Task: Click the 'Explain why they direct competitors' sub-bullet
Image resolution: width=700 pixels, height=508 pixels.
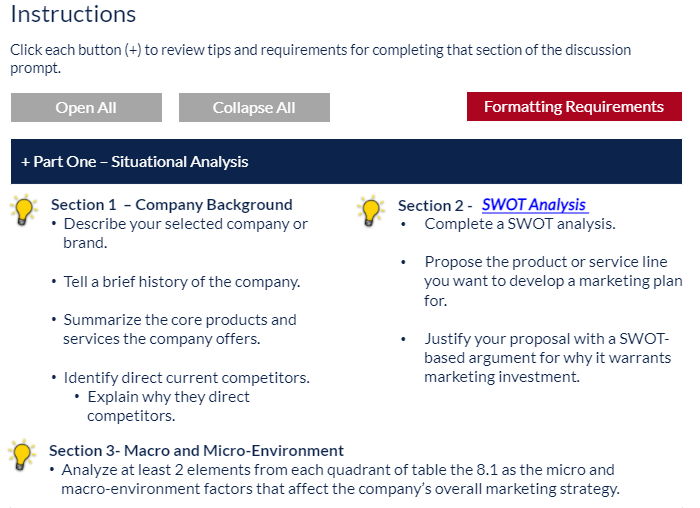Action: 168,406
